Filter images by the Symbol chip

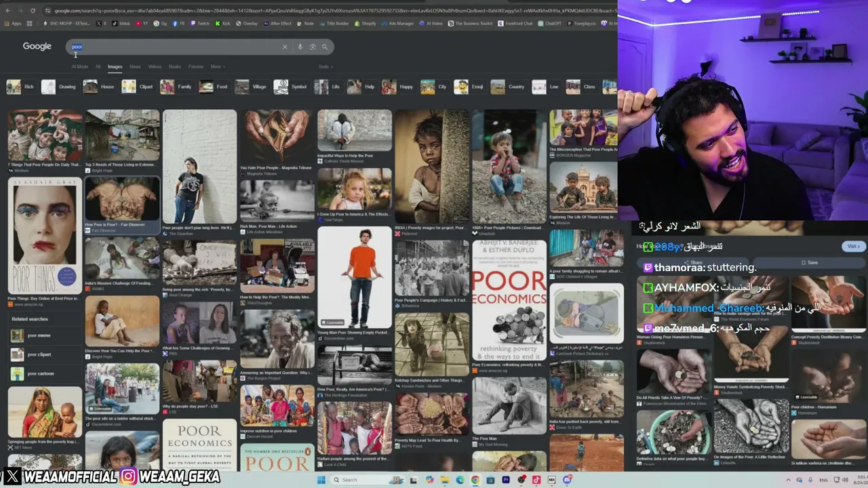(291, 87)
